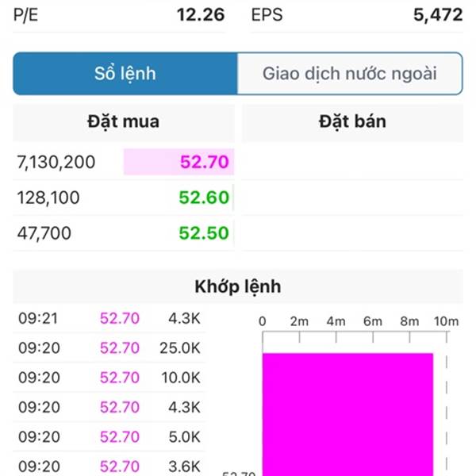476x476 pixels.
Task: Click the 47,700 buy volume
Action: click(x=44, y=233)
